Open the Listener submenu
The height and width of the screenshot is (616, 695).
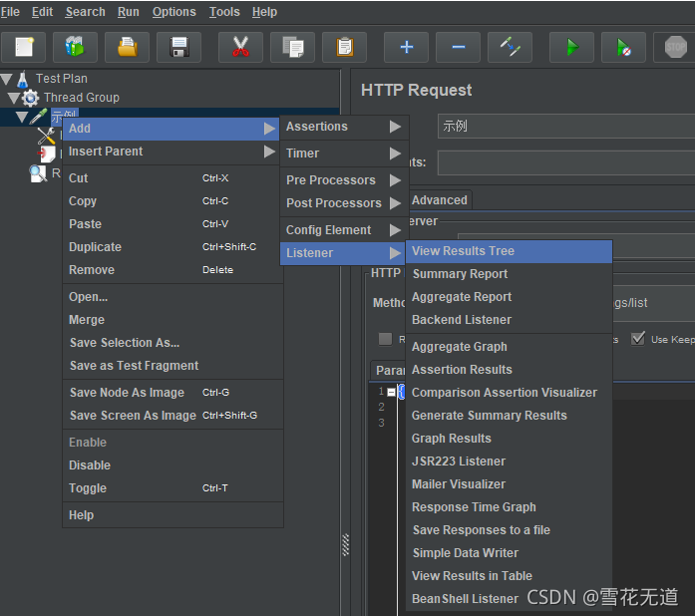tap(344, 253)
